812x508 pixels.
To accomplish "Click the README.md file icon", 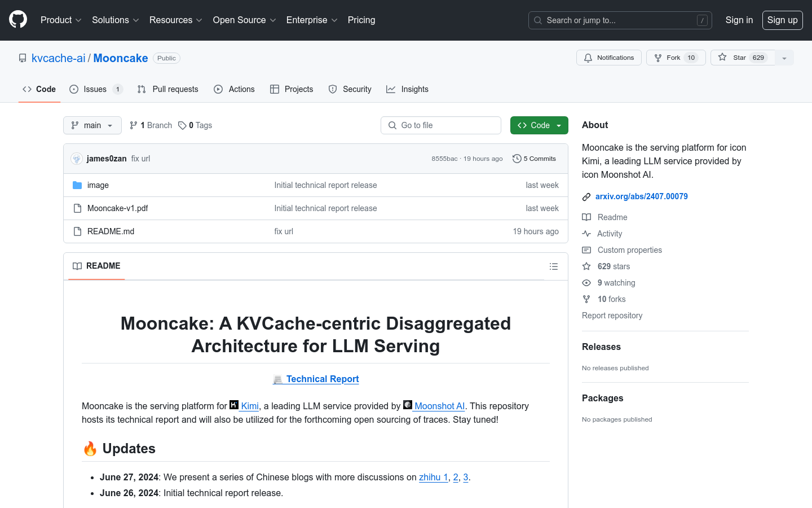I will point(77,231).
